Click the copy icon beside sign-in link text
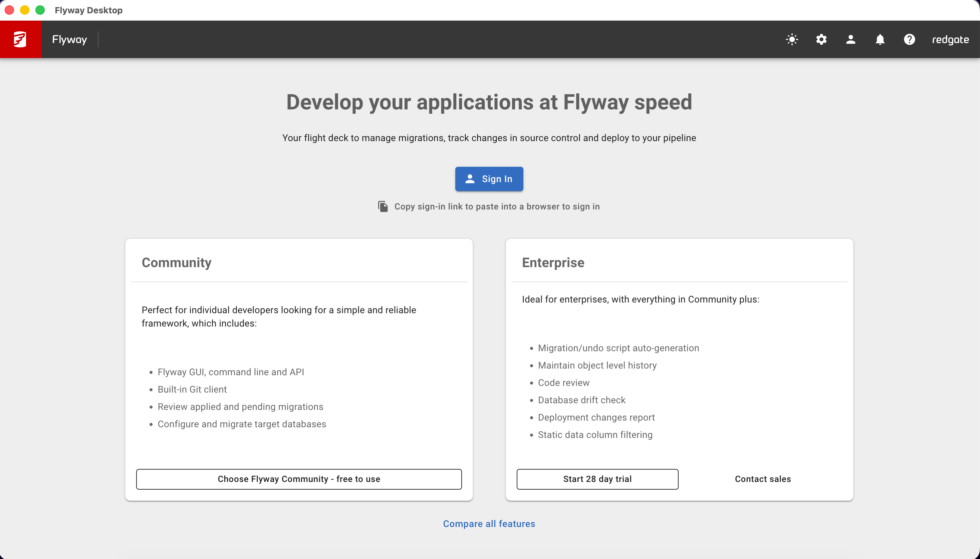 [383, 206]
